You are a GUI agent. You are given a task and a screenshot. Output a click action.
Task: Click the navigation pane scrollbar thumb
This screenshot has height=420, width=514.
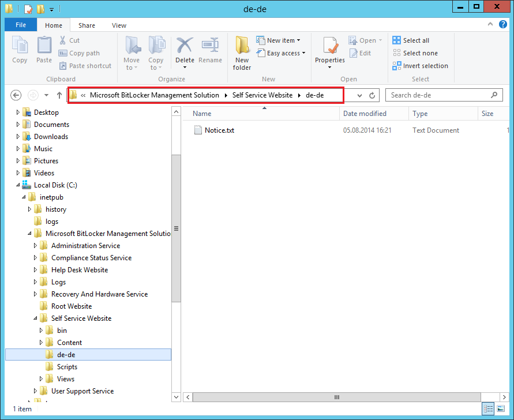[x=177, y=228]
